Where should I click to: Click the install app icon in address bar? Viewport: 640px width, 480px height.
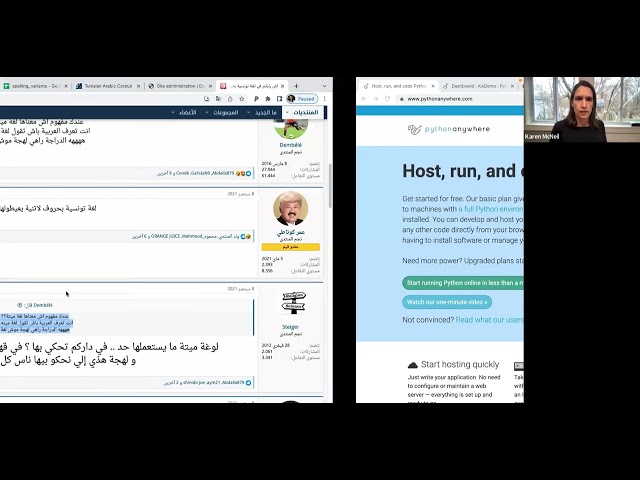pos(207,99)
